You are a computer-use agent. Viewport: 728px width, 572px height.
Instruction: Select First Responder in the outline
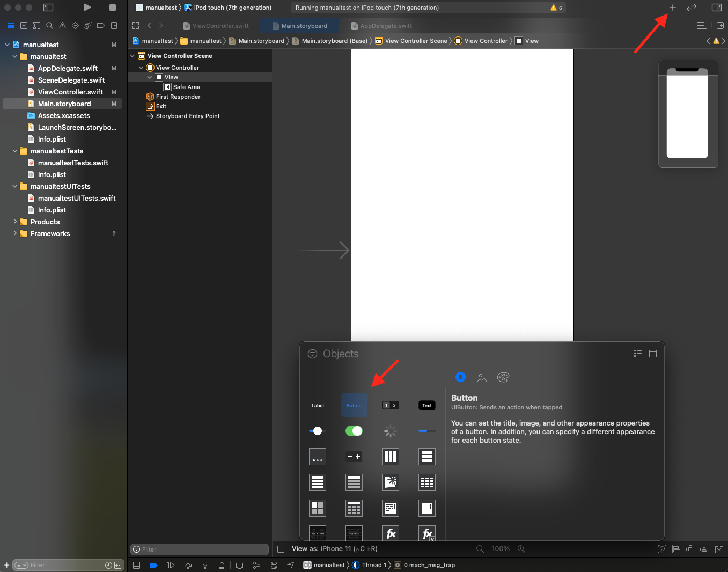coord(178,97)
